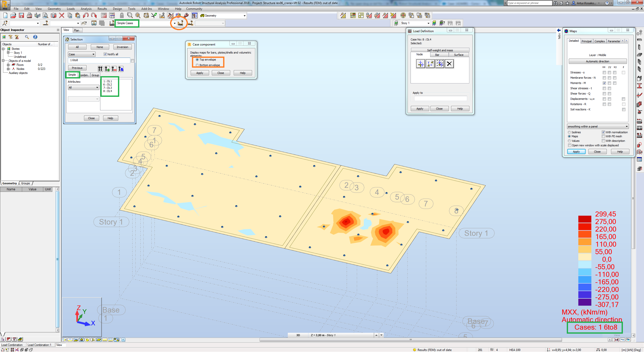Activate the zoom magnifier tool

click(130, 15)
